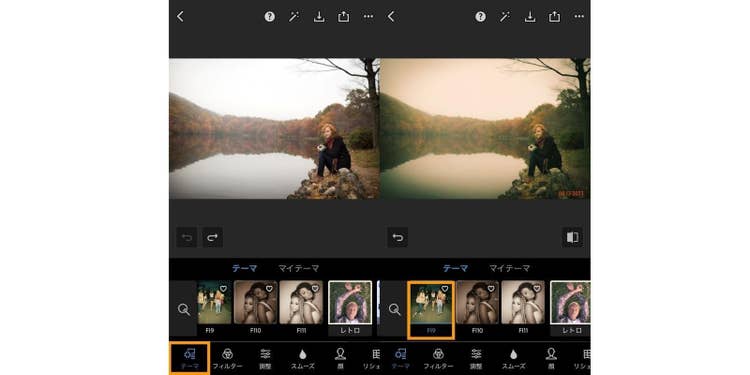Share the photo from the left screen

coord(343,17)
